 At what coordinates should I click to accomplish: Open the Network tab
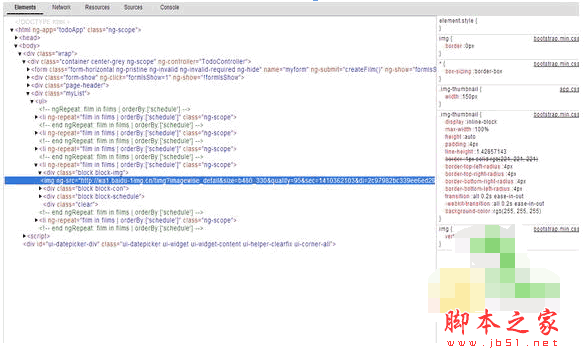pos(61,7)
